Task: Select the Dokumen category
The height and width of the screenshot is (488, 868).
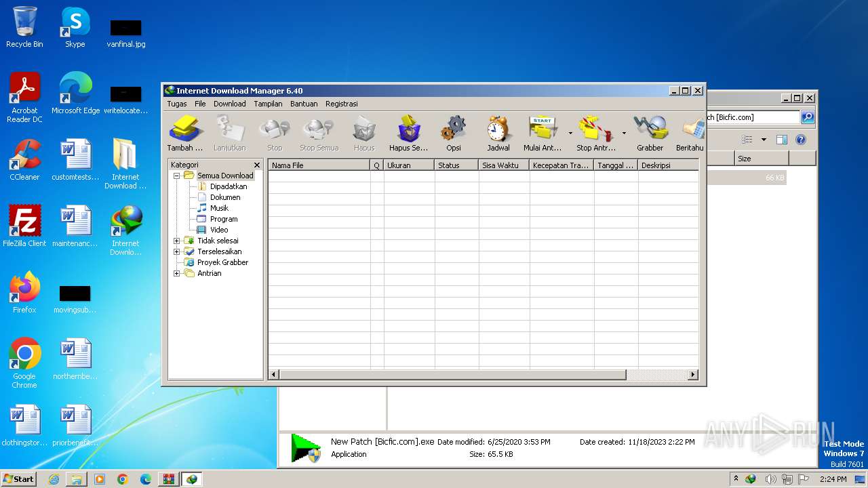Action: point(225,197)
